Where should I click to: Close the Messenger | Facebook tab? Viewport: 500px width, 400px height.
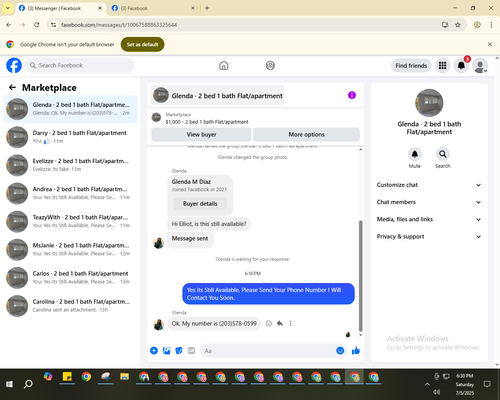(x=100, y=8)
